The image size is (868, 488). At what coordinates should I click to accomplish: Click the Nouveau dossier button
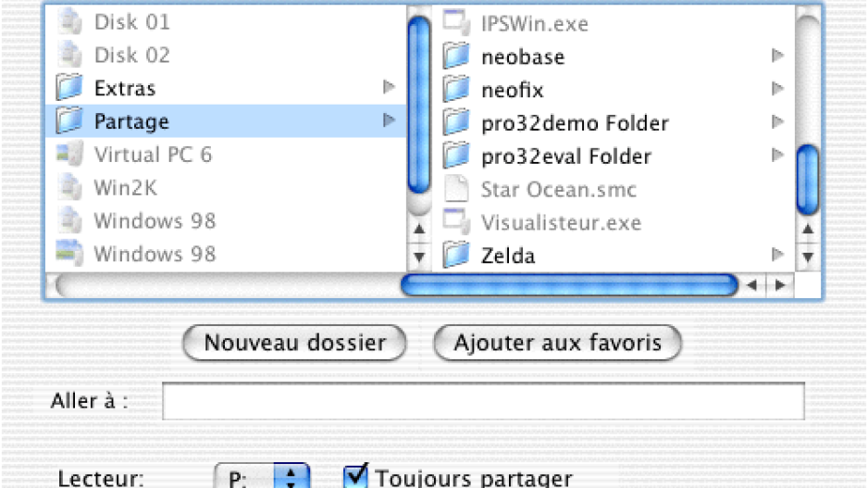tap(294, 343)
